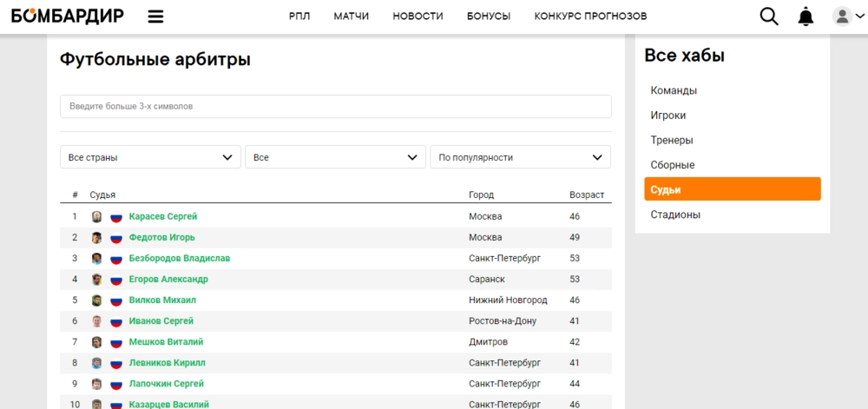Click Russian flag beside Мешков Виталий

pos(116,342)
